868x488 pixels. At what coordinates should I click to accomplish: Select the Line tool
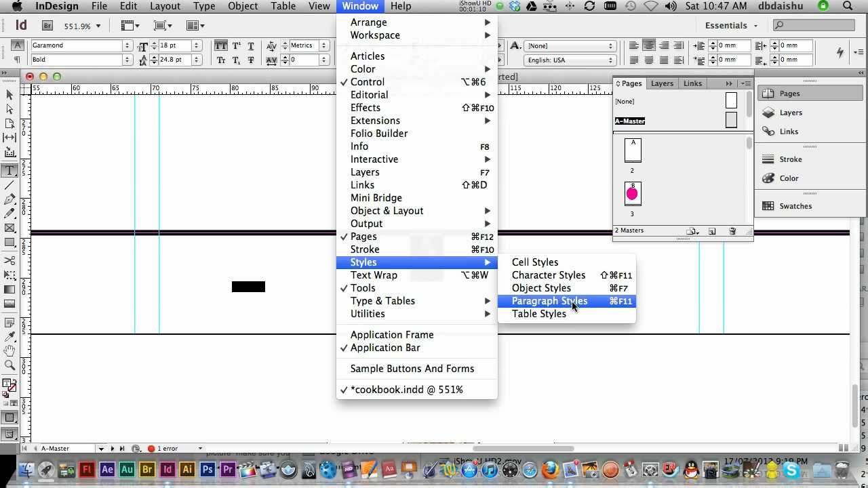pos(9,185)
